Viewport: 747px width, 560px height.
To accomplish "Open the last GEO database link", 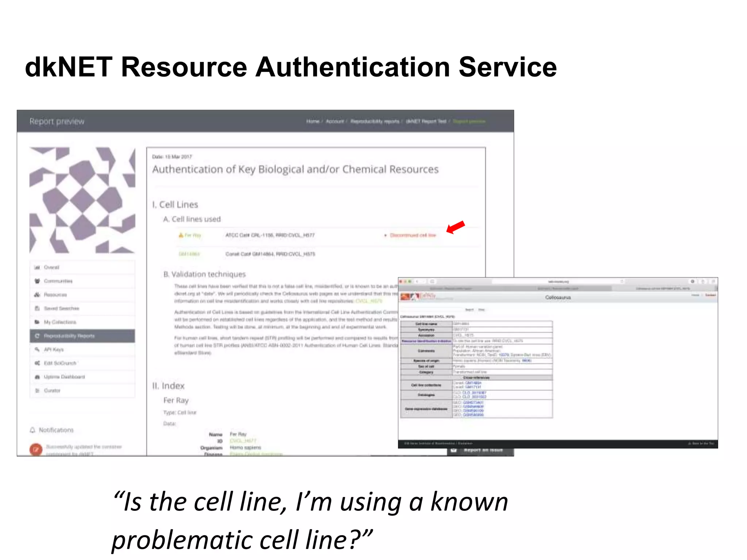I will click(x=473, y=415).
